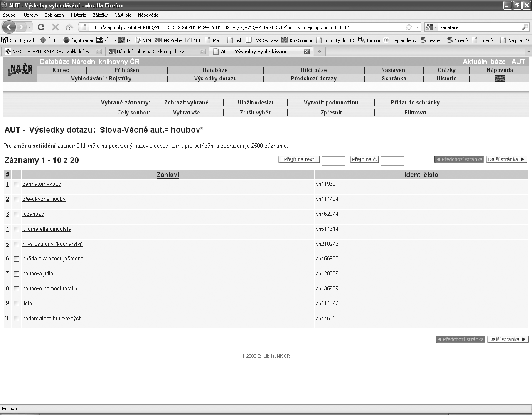
Task: Open the Záložky menu
Action: point(100,15)
